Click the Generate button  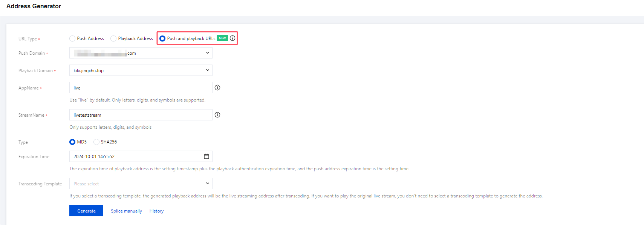pyautogui.click(x=86, y=211)
